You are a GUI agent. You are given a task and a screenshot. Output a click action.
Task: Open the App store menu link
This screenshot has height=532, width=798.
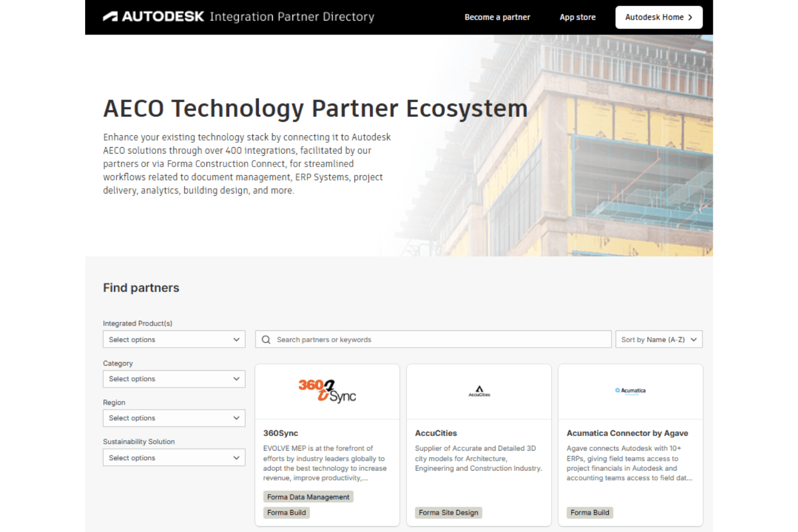pos(577,17)
